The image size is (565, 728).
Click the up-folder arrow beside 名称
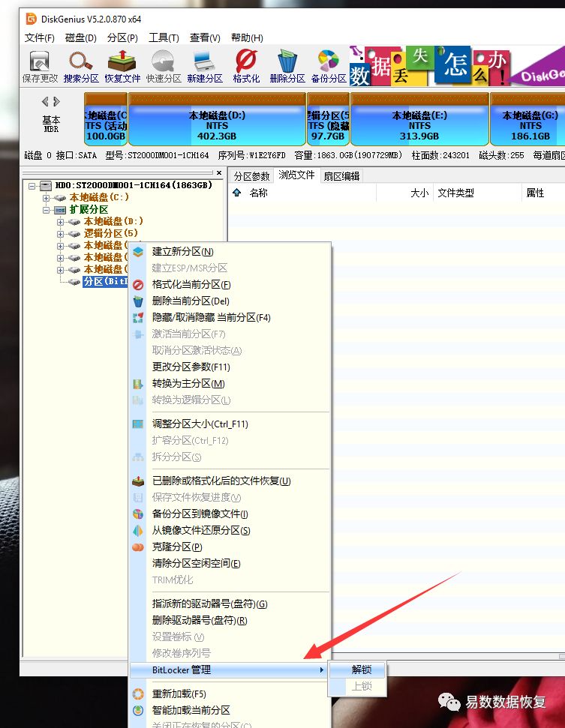click(237, 193)
